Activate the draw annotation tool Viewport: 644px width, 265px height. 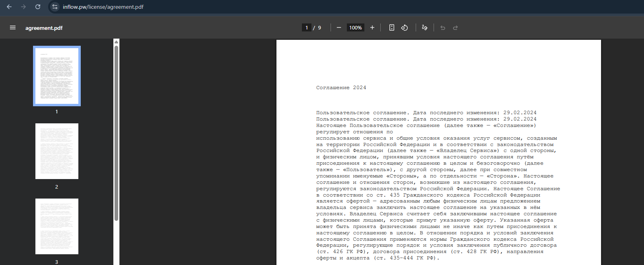425,27
